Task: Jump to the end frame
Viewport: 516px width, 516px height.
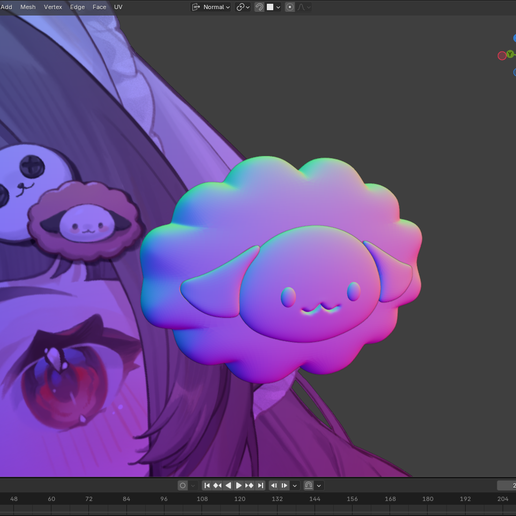Action: point(260,485)
